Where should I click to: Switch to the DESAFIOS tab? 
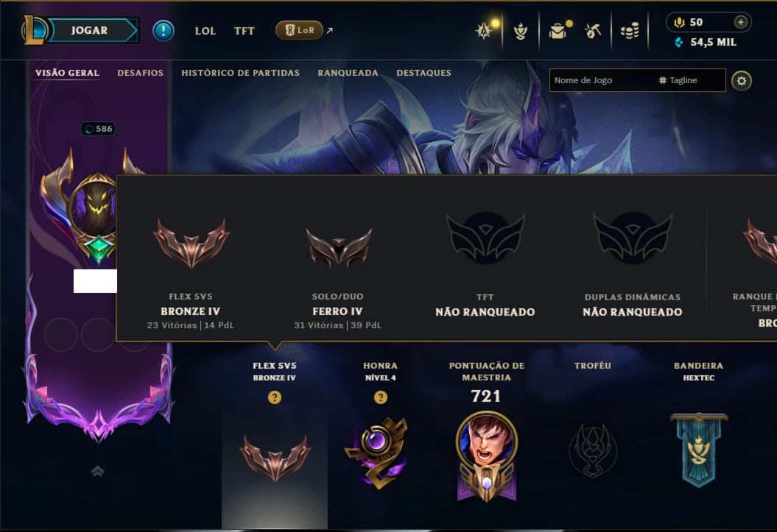(x=140, y=73)
